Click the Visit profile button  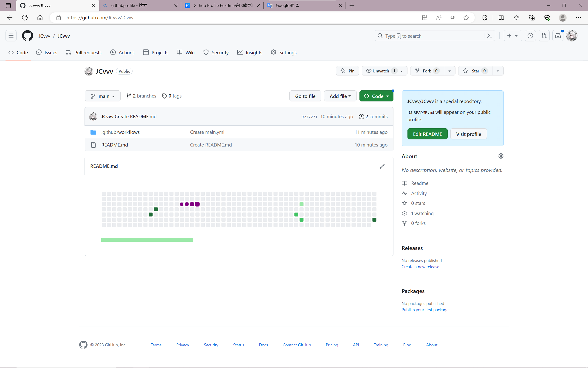click(469, 134)
